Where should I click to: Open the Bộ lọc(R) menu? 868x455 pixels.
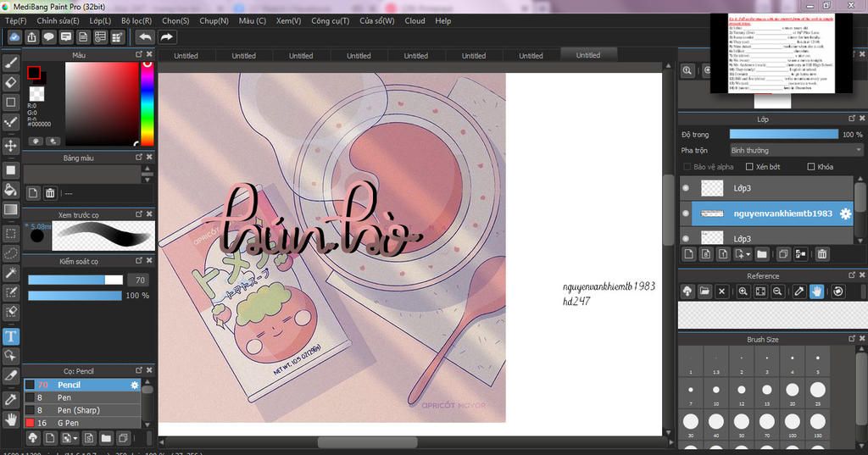pos(136,20)
